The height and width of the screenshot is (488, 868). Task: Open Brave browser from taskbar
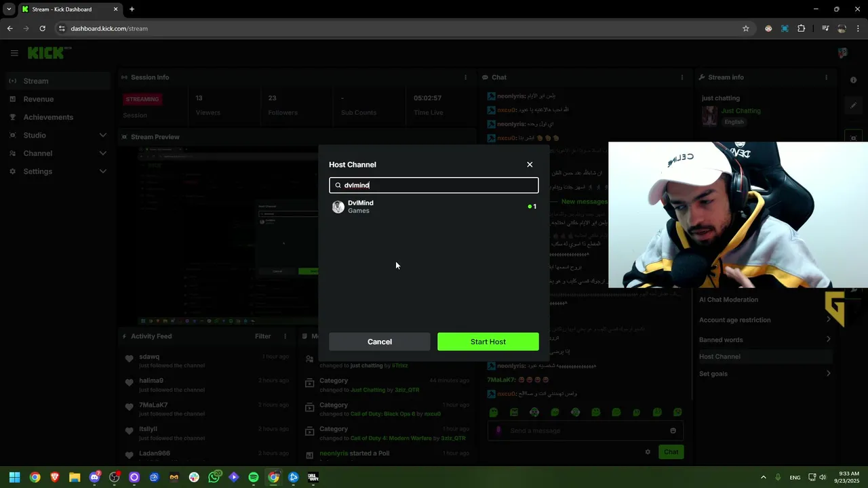click(55, 477)
